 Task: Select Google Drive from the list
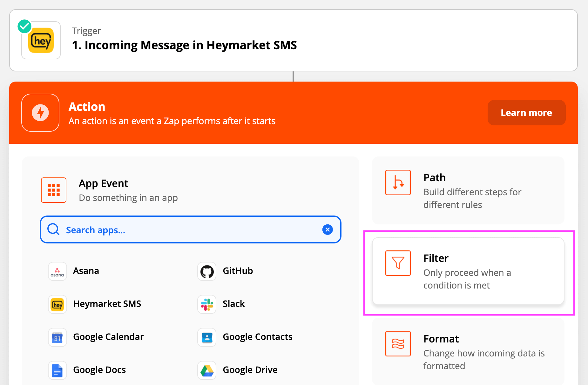click(x=250, y=370)
